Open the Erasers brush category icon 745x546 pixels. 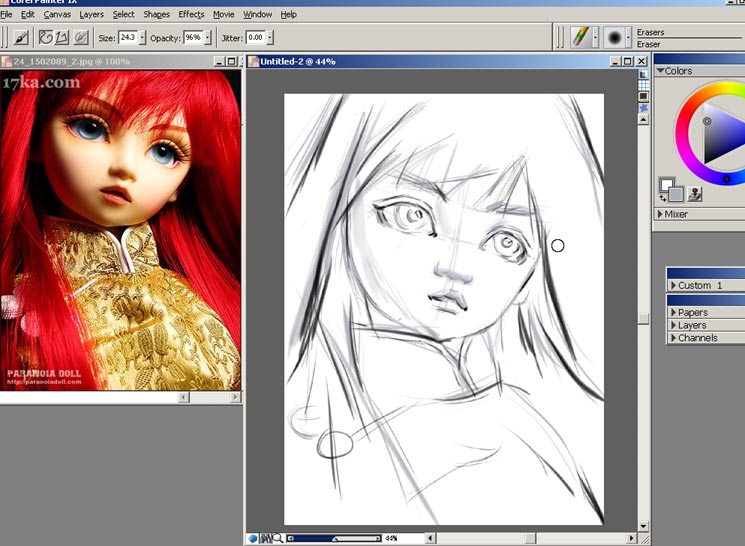[x=580, y=37]
